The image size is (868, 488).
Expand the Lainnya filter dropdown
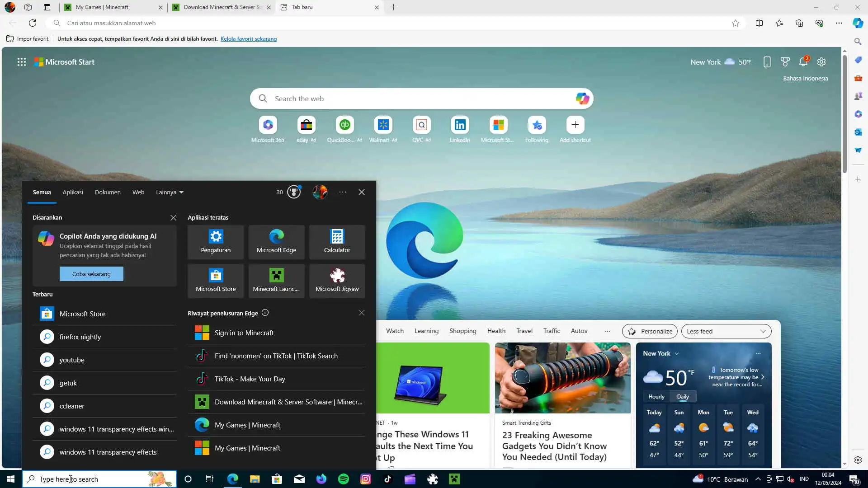coord(170,192)
